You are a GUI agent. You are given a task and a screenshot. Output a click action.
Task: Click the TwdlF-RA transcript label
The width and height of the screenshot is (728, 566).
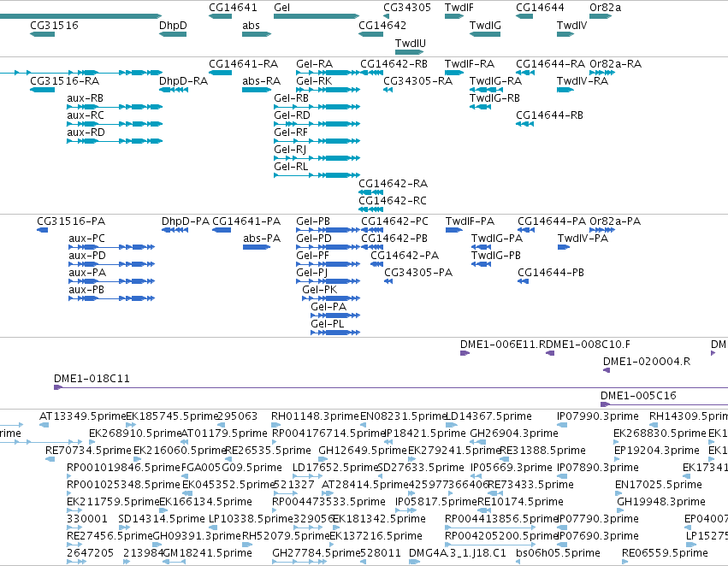point(470,63)
